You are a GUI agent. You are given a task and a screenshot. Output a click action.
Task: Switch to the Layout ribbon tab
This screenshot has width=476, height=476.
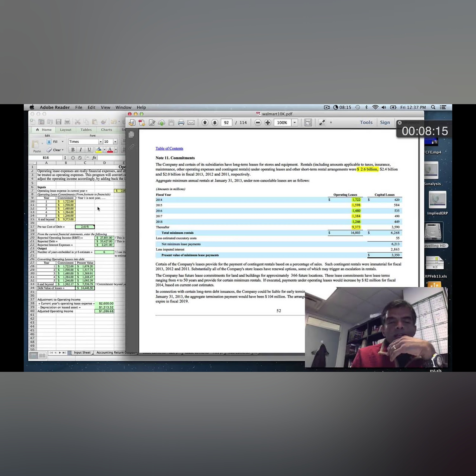(x=66, y=130)
